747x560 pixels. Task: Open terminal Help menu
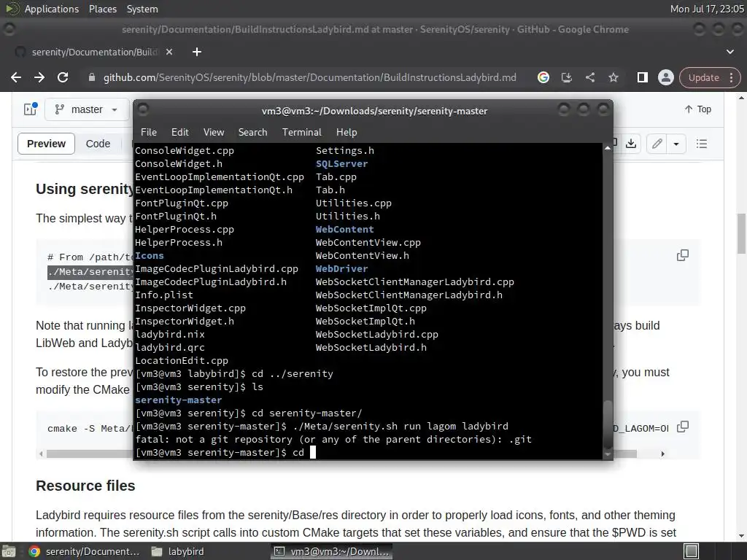347,132
